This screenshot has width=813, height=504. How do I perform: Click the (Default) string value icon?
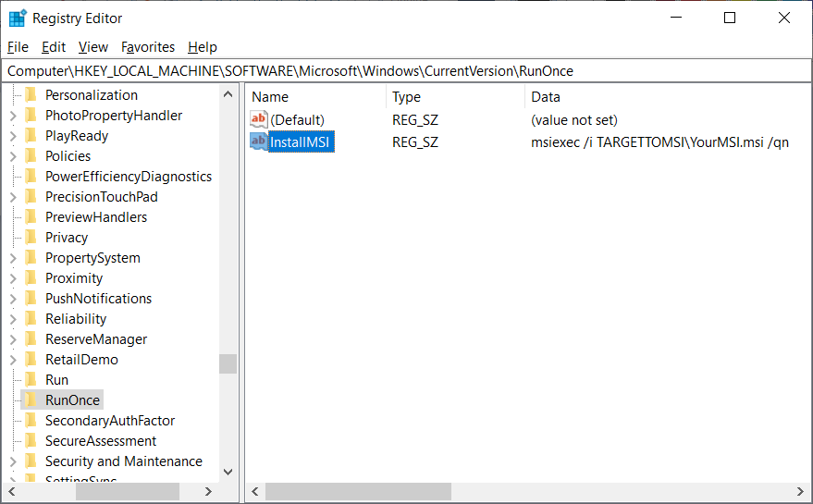tap(258, 119)
